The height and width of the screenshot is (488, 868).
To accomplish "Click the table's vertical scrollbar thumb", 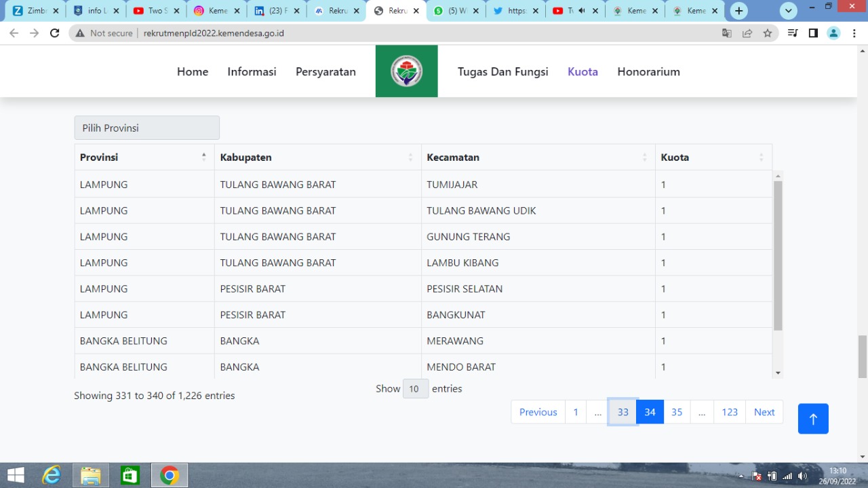I will 778,256.
